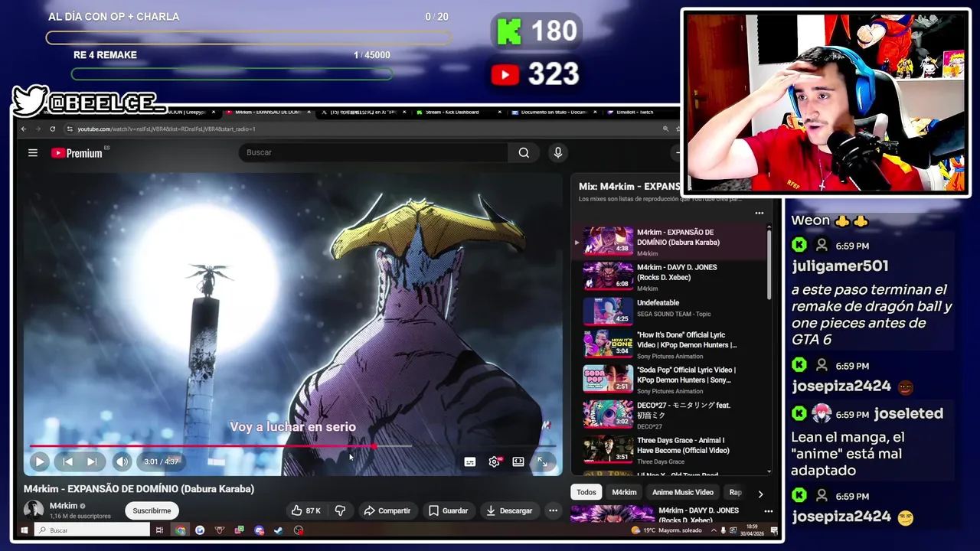The width and height of the screenshot is (980, 551).
Task: Focus the YouTube Buscar search field
Action: pyautogui.click(x=373, y=152)
